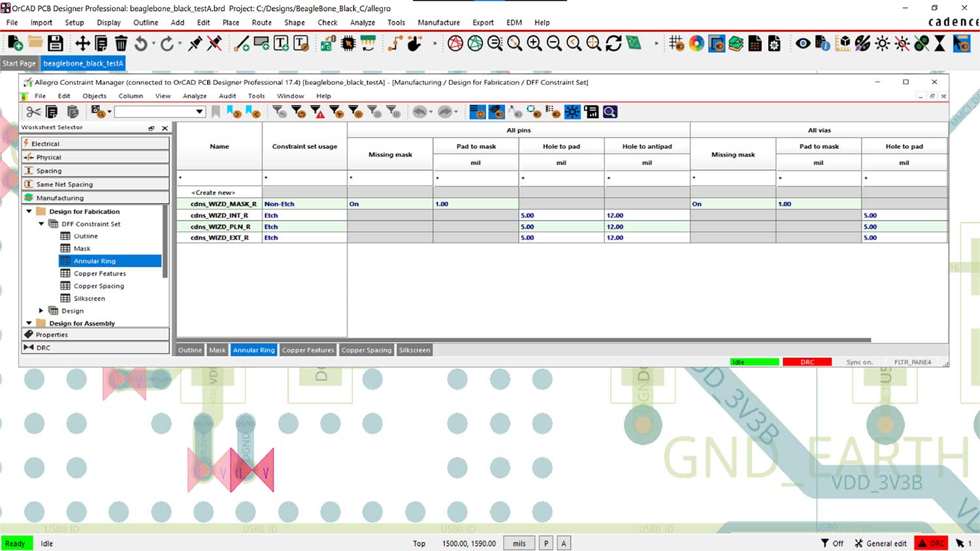Click the Redo arrow in main toolbar
This screenshot has width=980, height=551.
click(167, 43)
